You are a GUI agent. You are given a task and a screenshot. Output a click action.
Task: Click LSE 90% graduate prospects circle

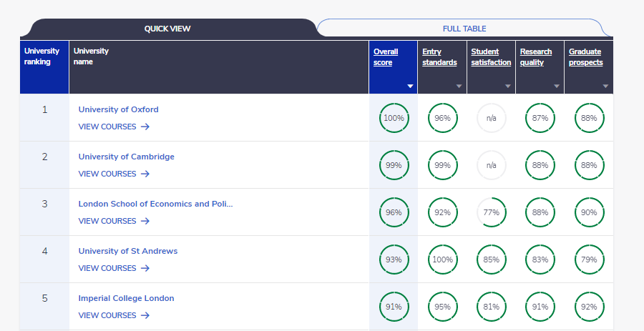point(589,212)
